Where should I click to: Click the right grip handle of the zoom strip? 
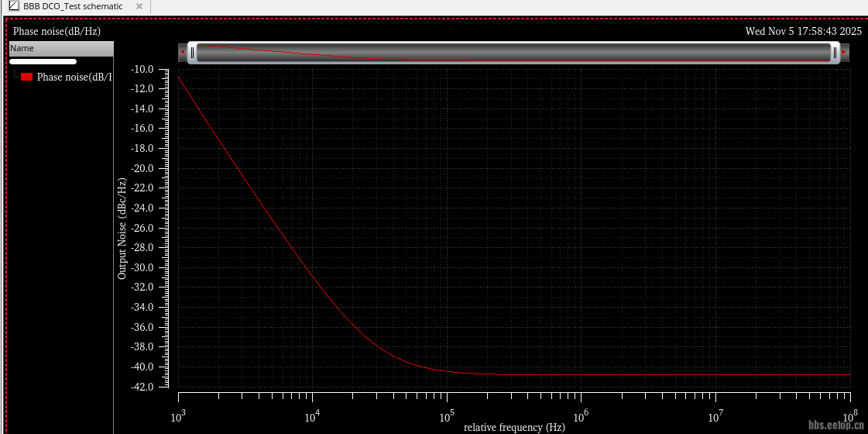point(835,53)
